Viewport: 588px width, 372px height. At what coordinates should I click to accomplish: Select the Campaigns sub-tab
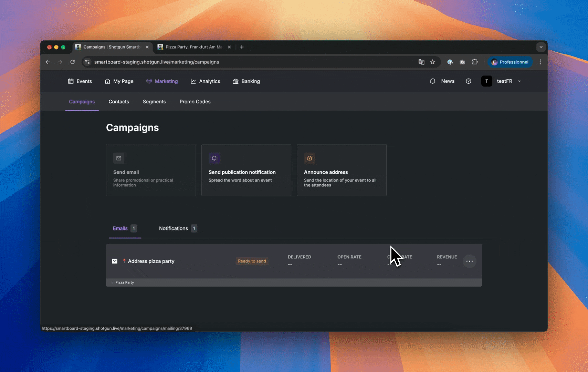click(x=82, y=102)
